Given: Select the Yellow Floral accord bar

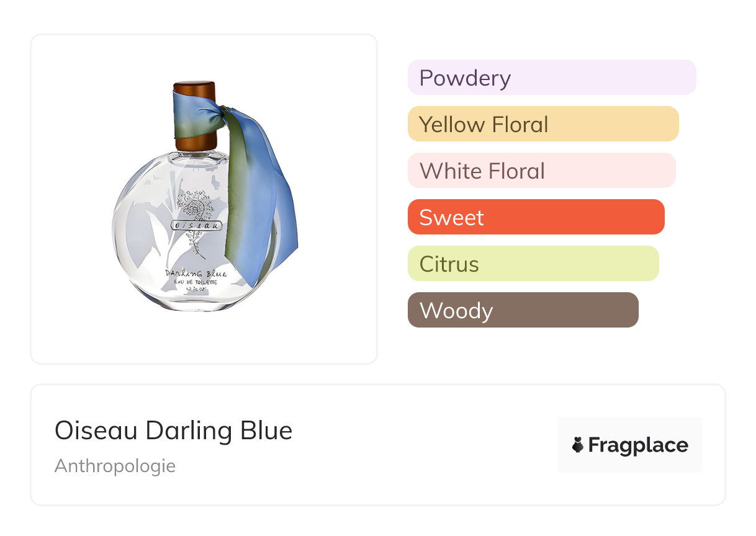Looking at the screenshot, I should coord(543,124).
